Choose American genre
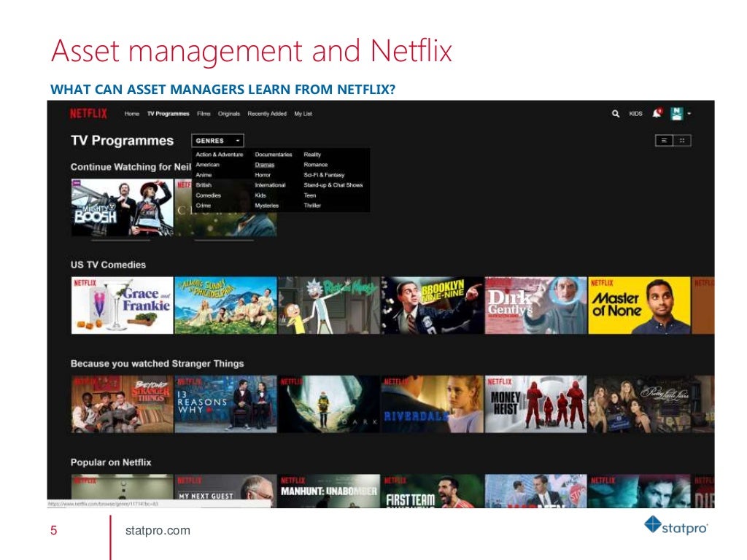 point(207,165)
